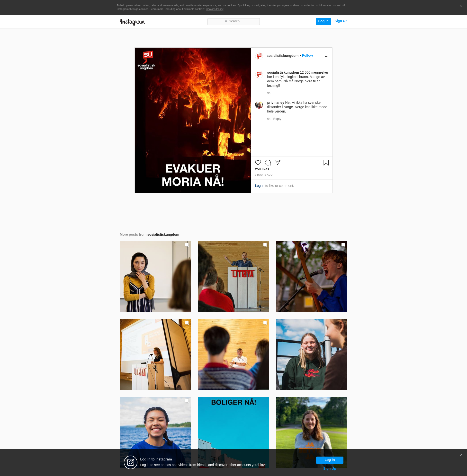Viewport: 467px width, 476px height.
Task: Dismiss the Log In to Instagram banner
Action: pyautogui.click(x=461, y=455)
